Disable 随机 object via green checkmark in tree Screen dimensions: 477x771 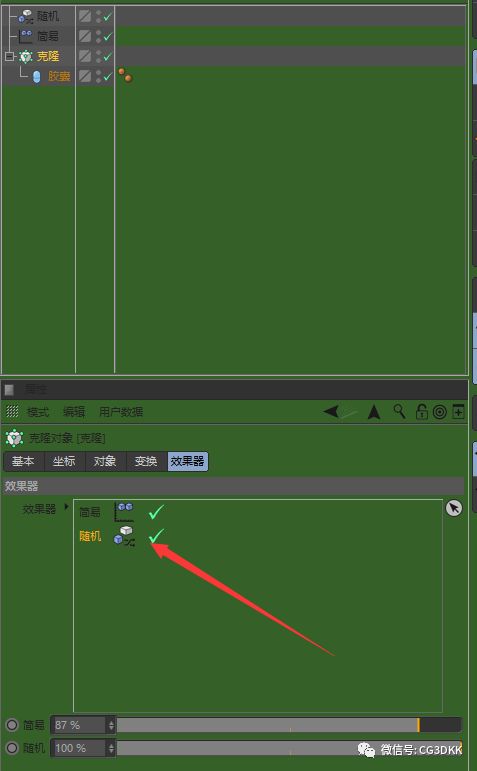(108, 16)
